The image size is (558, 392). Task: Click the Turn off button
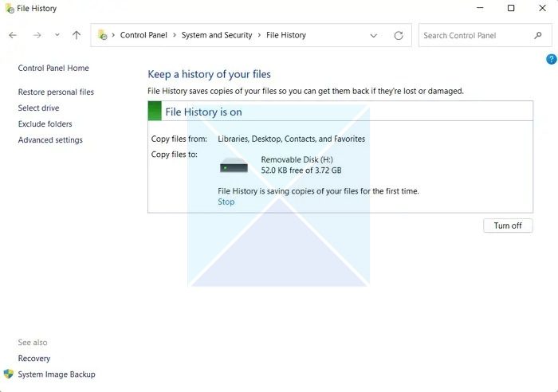[508, 225]
